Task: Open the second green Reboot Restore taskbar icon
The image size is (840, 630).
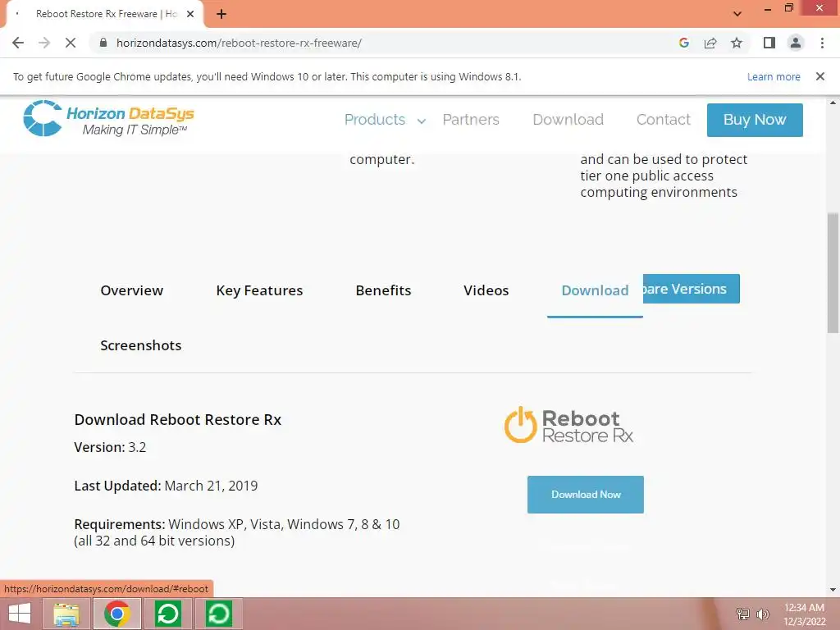Action: point(218,614)
